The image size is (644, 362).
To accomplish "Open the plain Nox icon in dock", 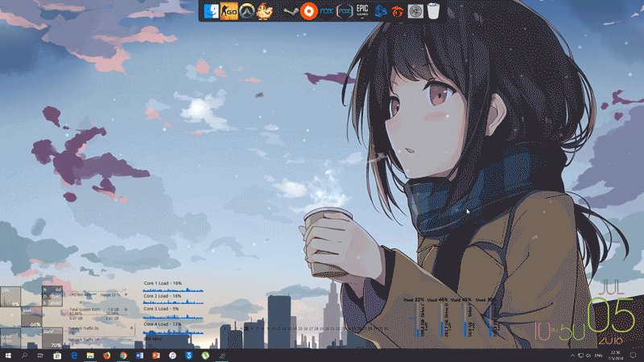I will (327, 11).
